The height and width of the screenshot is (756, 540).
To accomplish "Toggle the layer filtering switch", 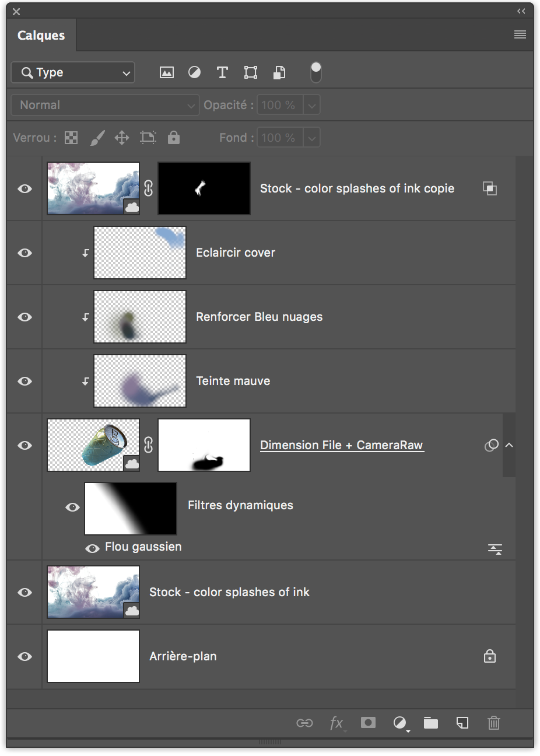I will click(316, 72).
